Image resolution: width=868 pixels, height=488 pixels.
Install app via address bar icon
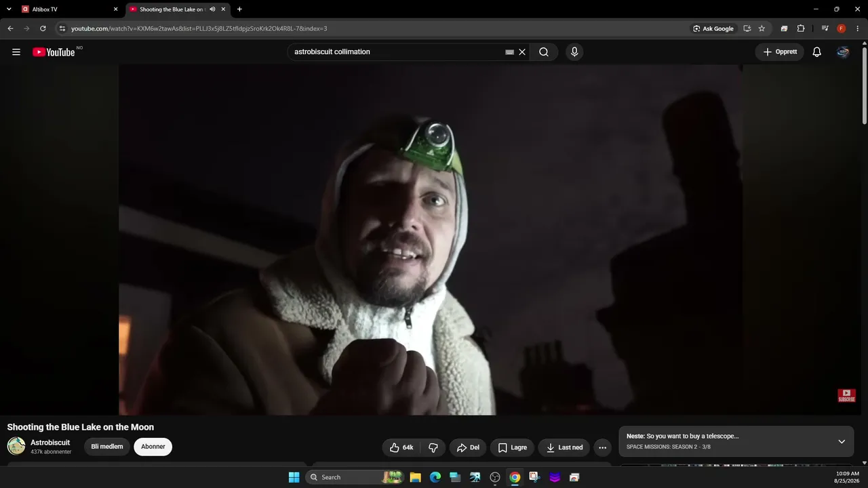[x=747, y=28]
